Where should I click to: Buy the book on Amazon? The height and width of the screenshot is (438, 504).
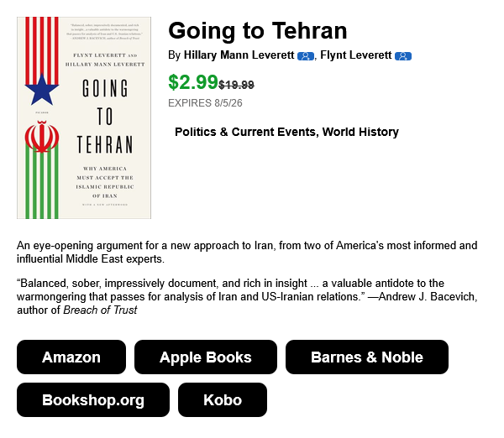pyautogui.click(x=71, y=357)
